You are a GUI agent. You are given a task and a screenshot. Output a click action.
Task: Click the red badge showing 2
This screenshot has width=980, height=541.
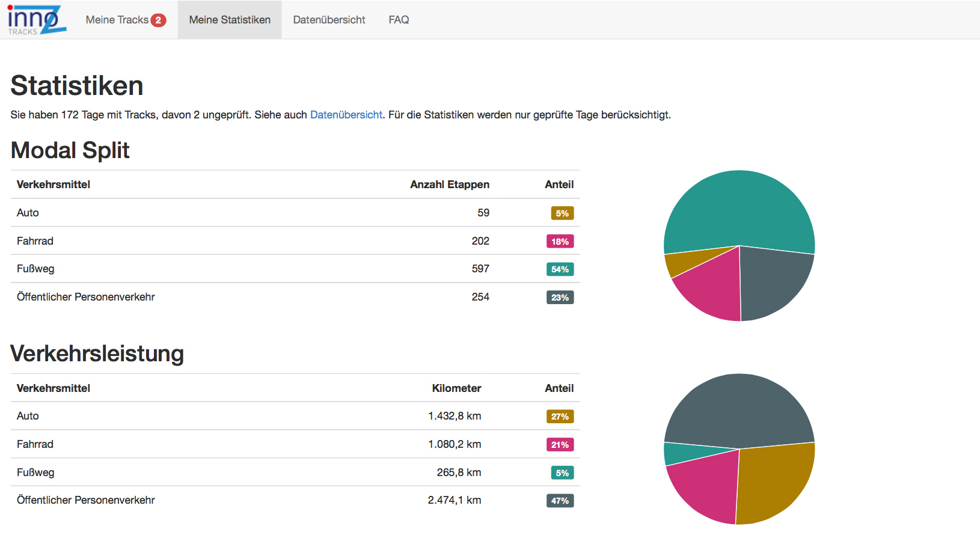click(x=158, y=20)
